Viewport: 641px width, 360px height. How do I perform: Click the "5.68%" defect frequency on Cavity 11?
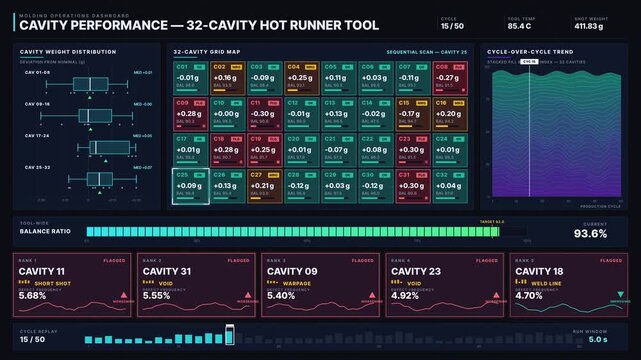click(x=32, y=296)
